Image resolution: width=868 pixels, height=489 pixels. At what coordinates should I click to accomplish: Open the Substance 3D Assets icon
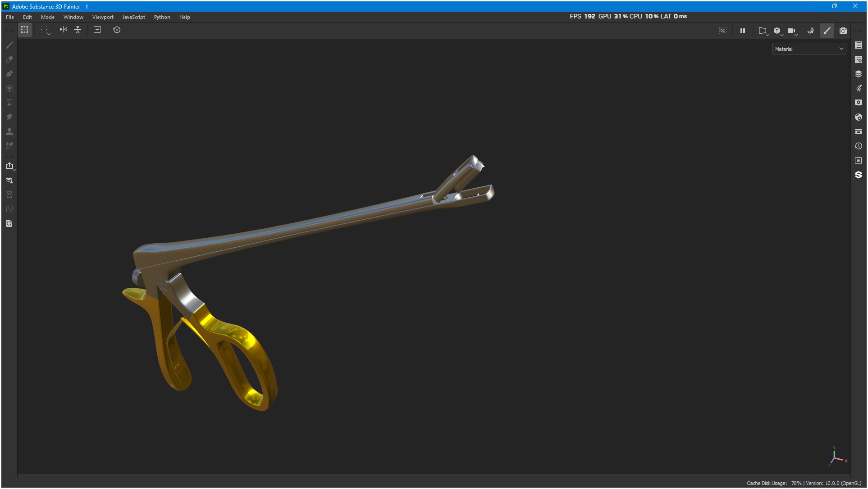point(859,175)
